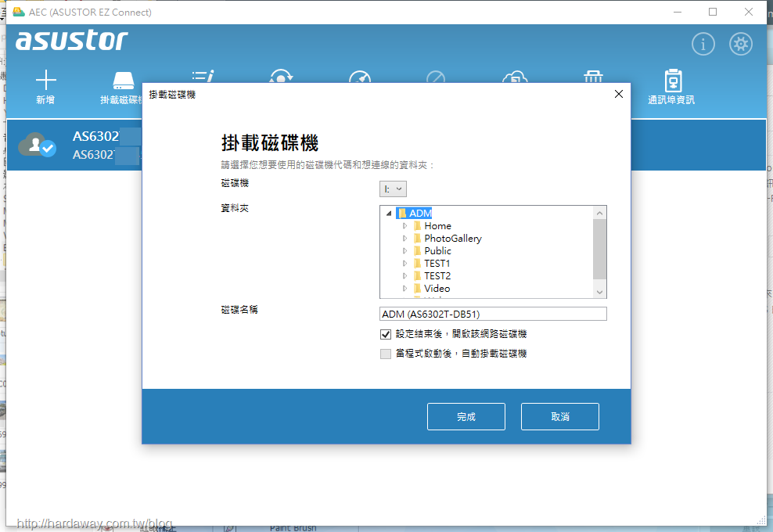Expand the TEST2 folder node

[x=404, y=275]
